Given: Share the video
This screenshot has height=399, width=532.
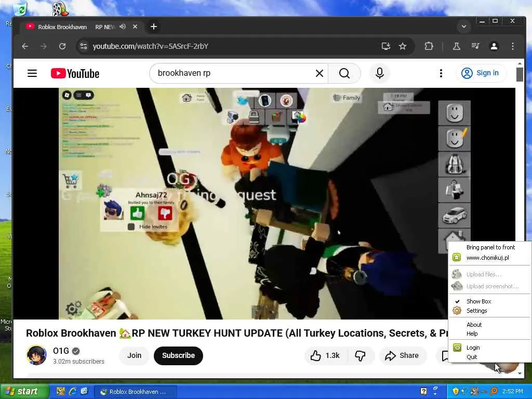Looking at the screenshot, I should point(403,355).
